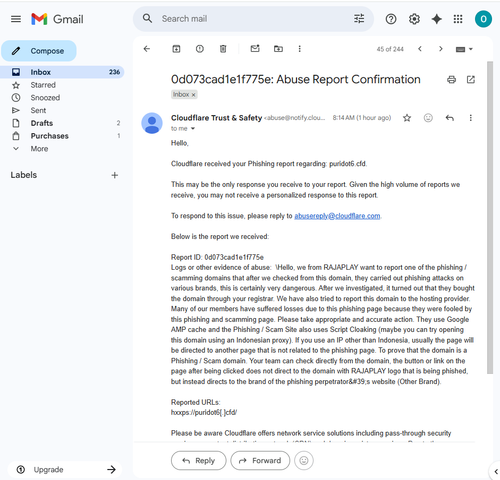Screen dimensions: 500x480
Task: Show side panel arrow at bottom right
Action: [x=496, y=471]
